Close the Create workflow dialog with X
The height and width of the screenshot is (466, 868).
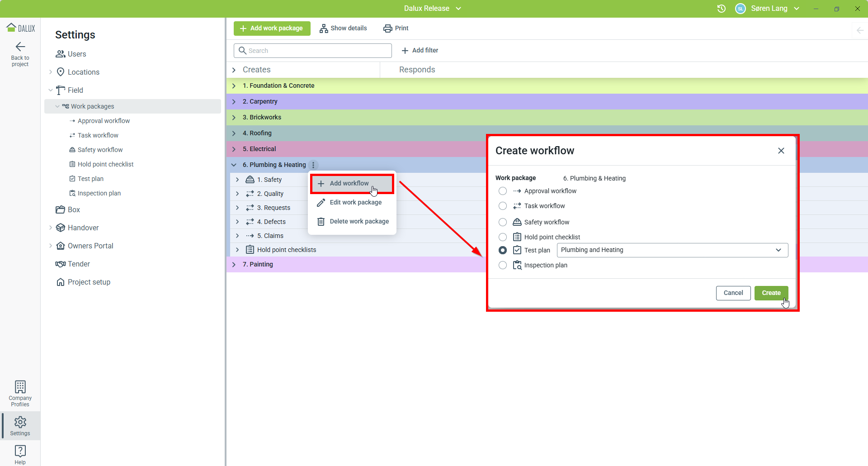pyautogui.click(x=781, y=151)
